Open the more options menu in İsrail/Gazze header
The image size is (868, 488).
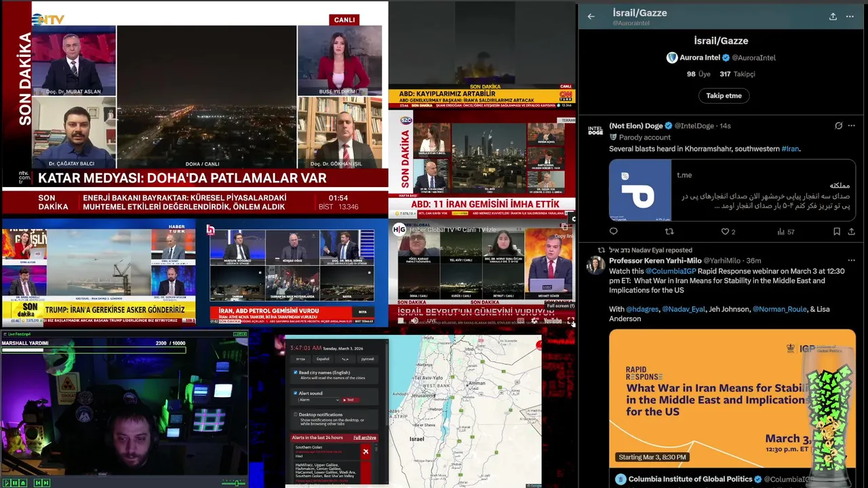850,16
